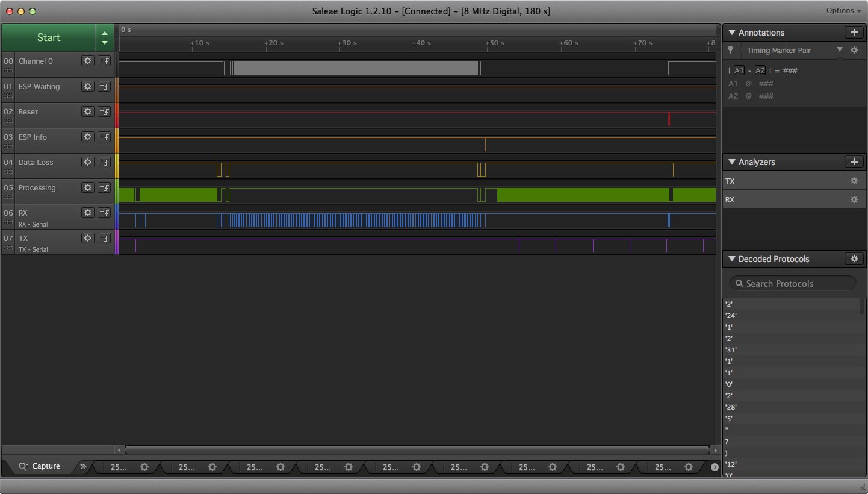This screenshot has width=868, height=494.
Task: Set trigger on Channel 0
Action: point(104,61)
